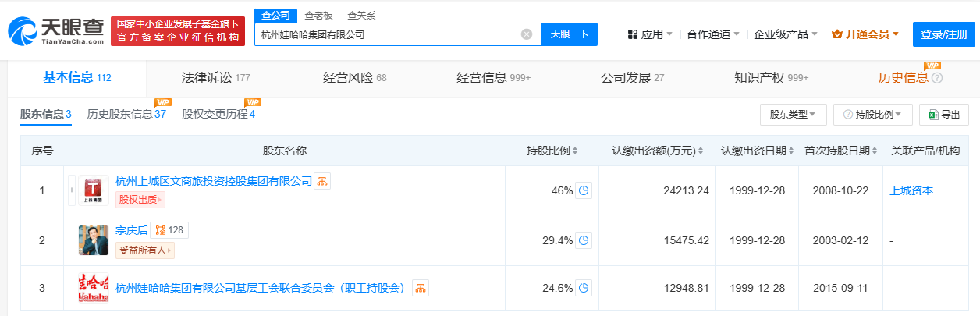
Task: Click the 国家中小企业发展子基金旗下 banner
Action: [x=179, y=30]
